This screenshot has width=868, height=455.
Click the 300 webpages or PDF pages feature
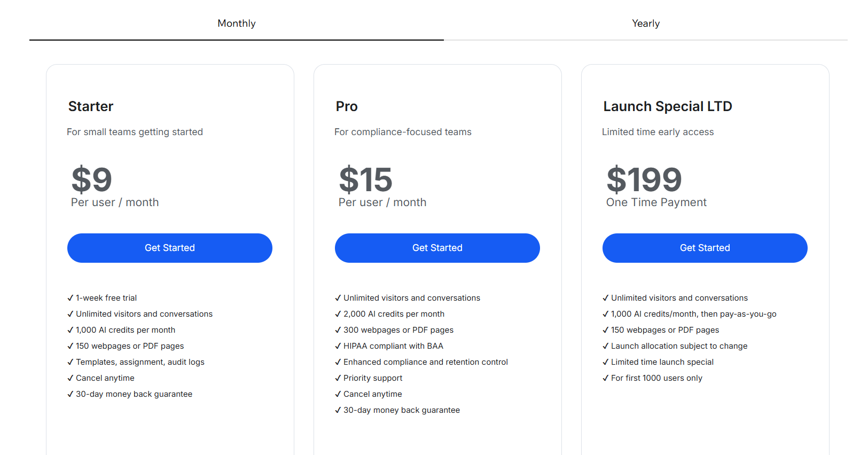click(398, 330)
